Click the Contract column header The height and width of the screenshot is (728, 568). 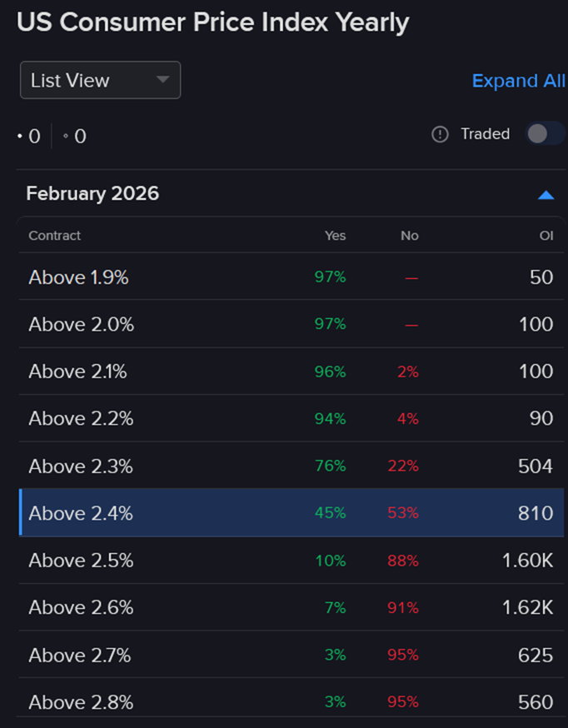click(53, 236)
